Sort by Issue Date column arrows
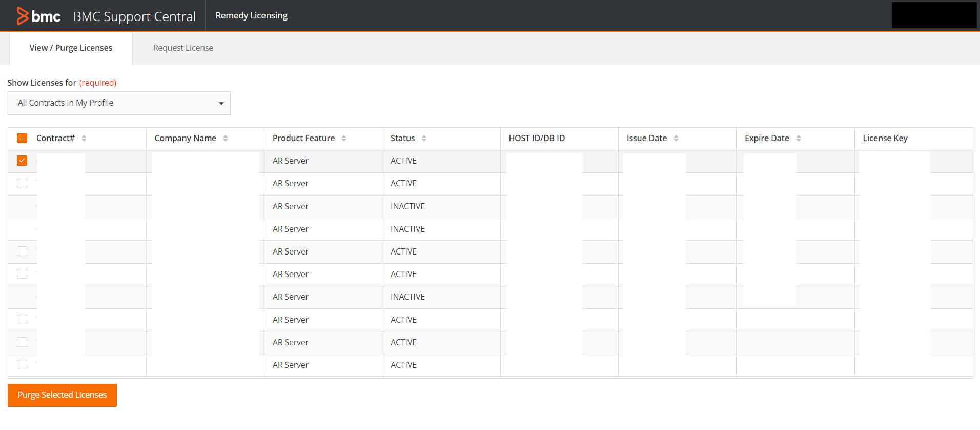Screen dimensions: 980x430 676,139
